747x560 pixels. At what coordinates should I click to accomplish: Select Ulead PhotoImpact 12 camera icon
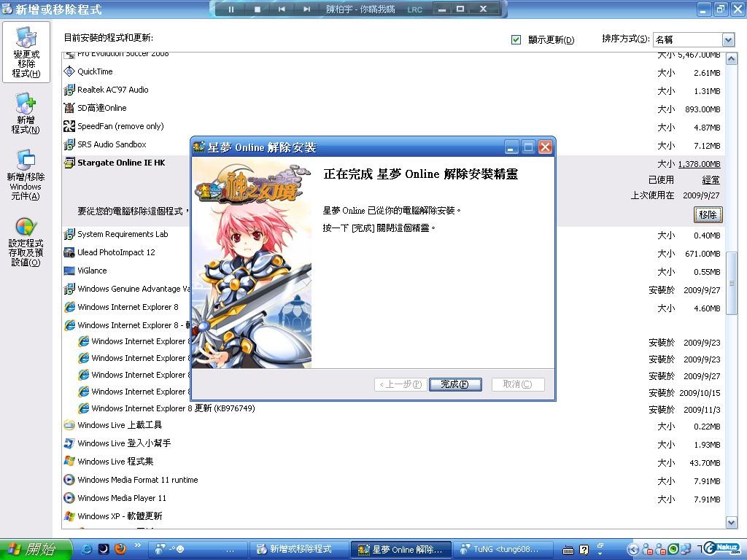[x=69, y=252]
